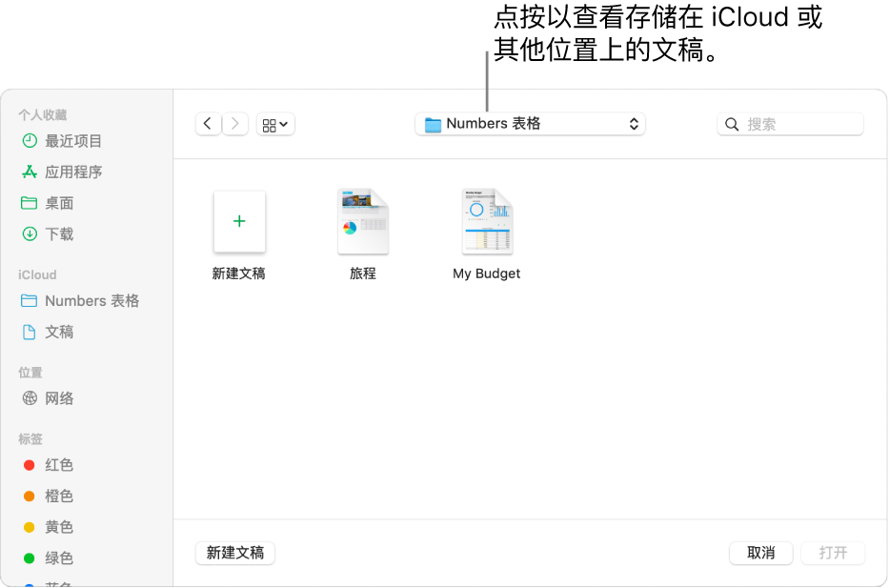Click the 搜索 search field
The width and height of the screenshot is (890, 588).
pyautogui.click(x=790, y=124)
